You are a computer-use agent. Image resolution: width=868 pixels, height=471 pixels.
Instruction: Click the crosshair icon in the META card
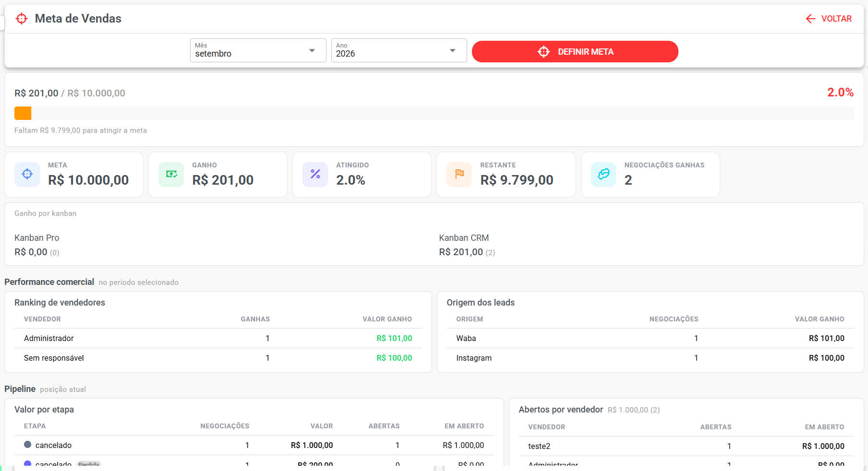click(x=27, y=174)
